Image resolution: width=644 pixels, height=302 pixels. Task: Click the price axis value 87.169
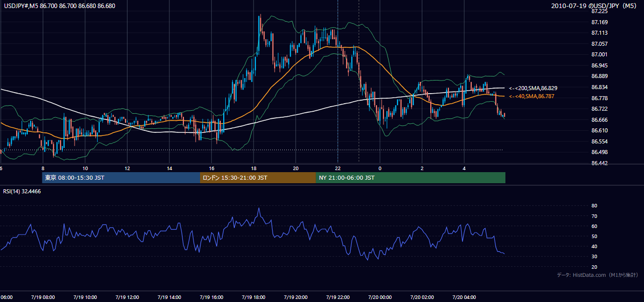coord(600,22)
